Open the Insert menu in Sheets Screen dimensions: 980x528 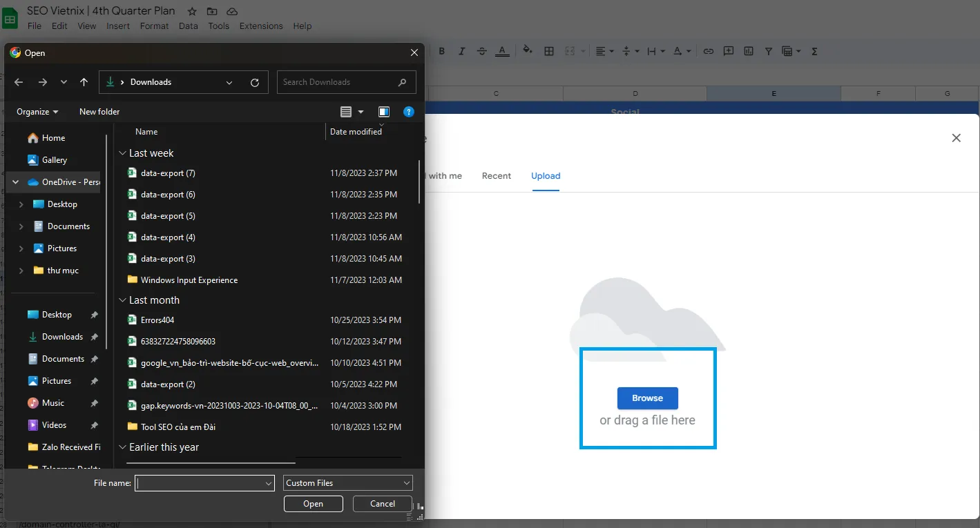tap(118, 26)
